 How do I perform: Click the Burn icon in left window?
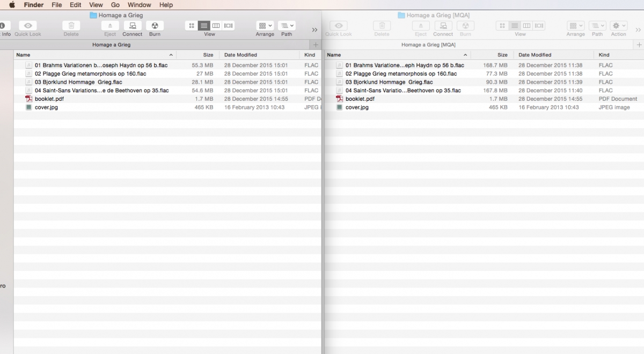[x=155, y=26]
